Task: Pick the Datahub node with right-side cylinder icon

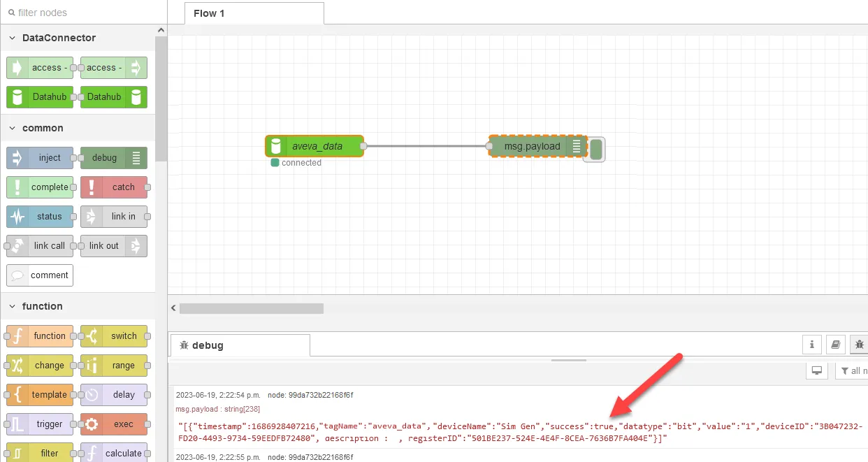Action: coord(114,97)
